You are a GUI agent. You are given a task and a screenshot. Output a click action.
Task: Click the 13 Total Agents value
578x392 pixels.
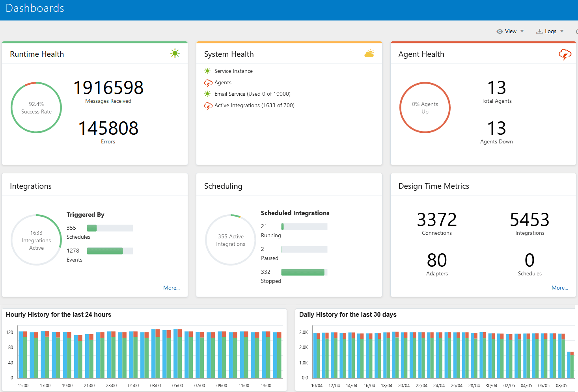pos(497,88)
